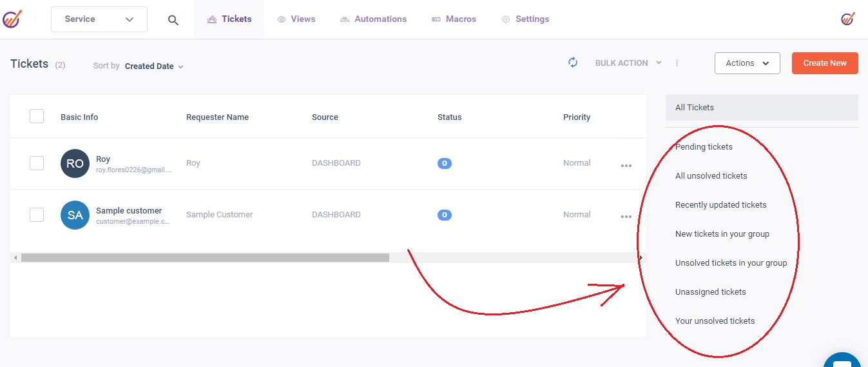Open the three-dot menu for Sample customer ticket
The height and width of the screenshot is (367, 868).
click(626, 217)
